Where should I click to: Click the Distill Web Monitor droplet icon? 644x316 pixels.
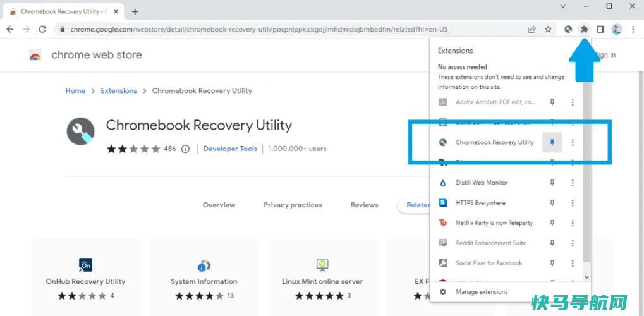point(443,183)
